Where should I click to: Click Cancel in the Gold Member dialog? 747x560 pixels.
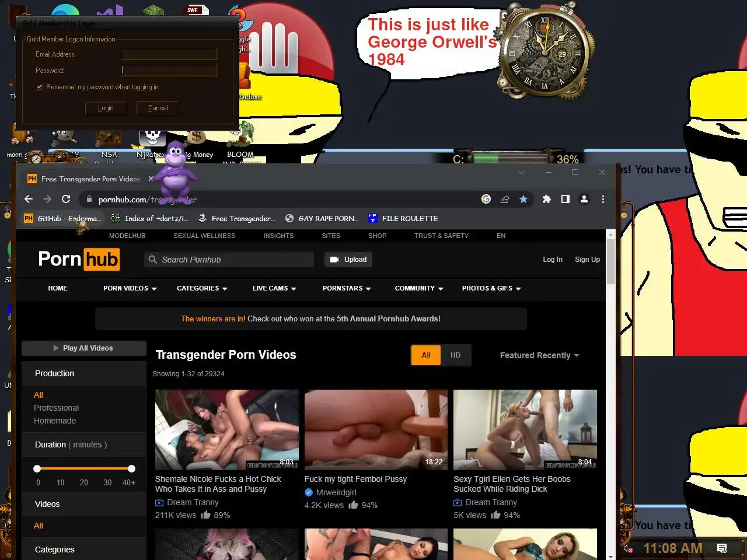tap(158, 108)
